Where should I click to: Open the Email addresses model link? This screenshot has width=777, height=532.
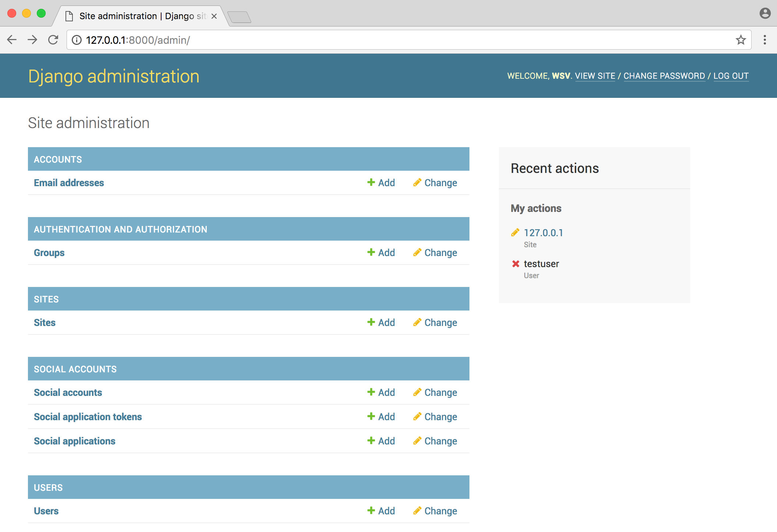click(69, 183)
